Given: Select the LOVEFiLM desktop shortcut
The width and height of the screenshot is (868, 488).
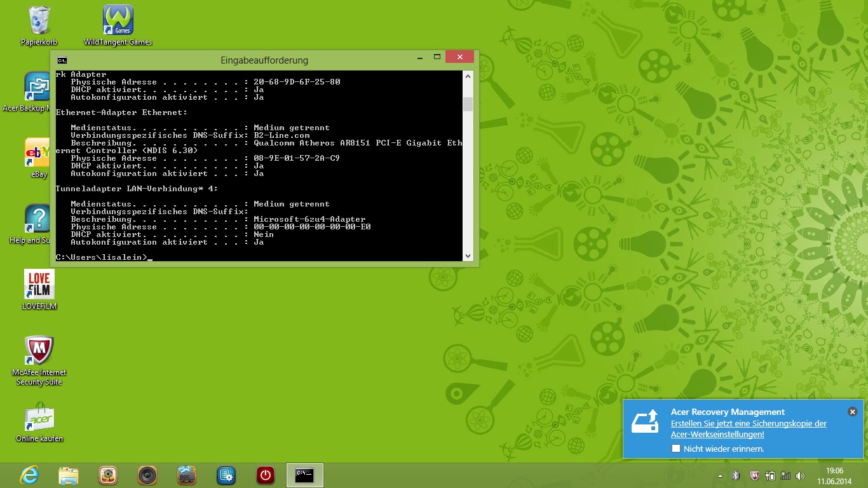Looking at the screenshot, I should click(39, 290).
